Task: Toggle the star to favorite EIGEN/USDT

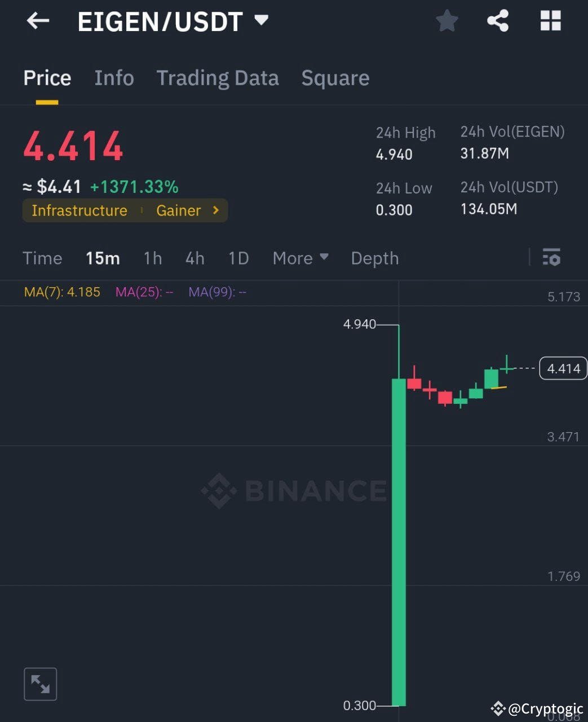Action: [447, 21]
